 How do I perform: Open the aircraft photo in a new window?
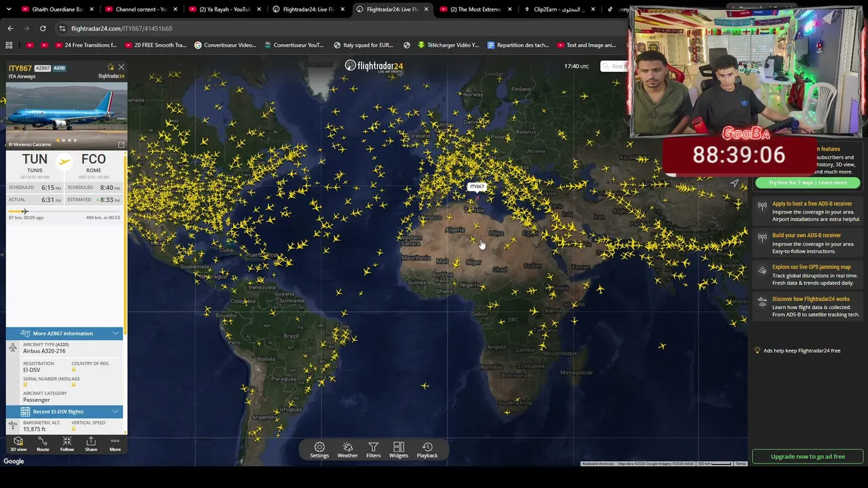121,144
